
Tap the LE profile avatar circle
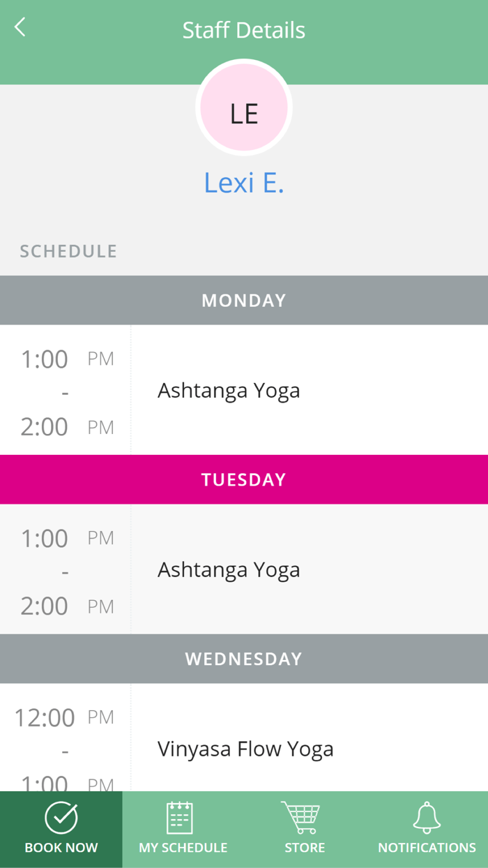pos(244,107)
